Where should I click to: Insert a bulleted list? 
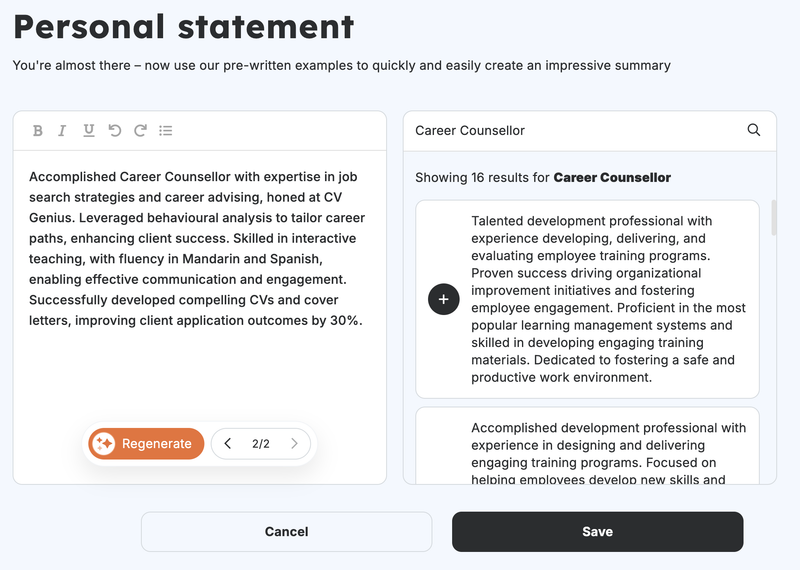point(166,131)
